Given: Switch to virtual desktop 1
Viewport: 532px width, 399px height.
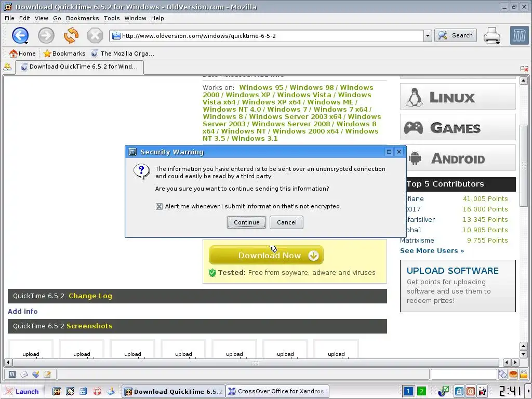Looking at the screenshot, I should 408,392.
